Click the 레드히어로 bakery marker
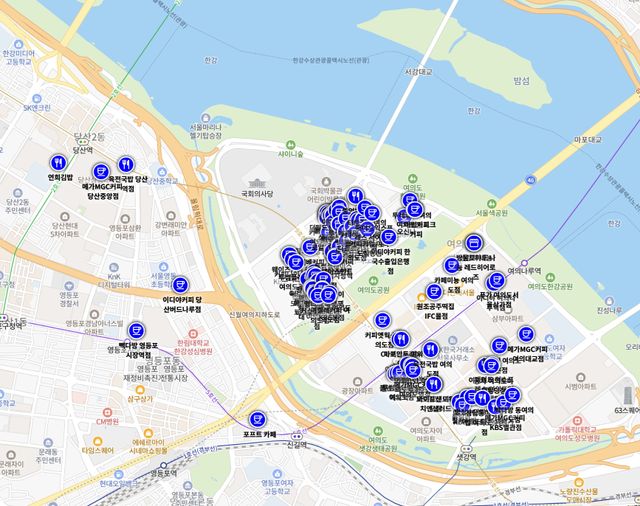640x506 pixels. [x=473, y=243]
